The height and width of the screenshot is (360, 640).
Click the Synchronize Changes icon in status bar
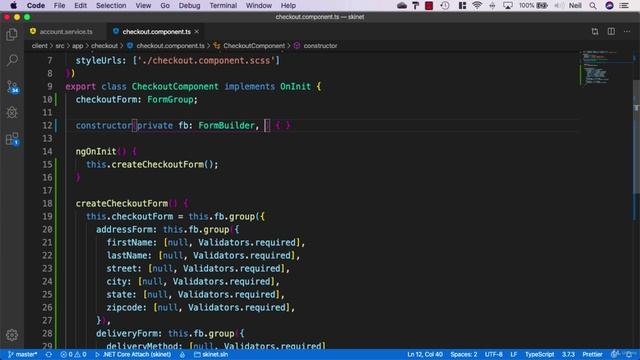click(49, 354)
